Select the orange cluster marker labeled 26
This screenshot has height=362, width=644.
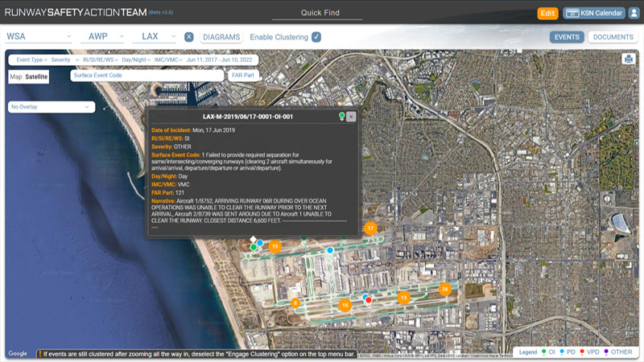(444, 289)
